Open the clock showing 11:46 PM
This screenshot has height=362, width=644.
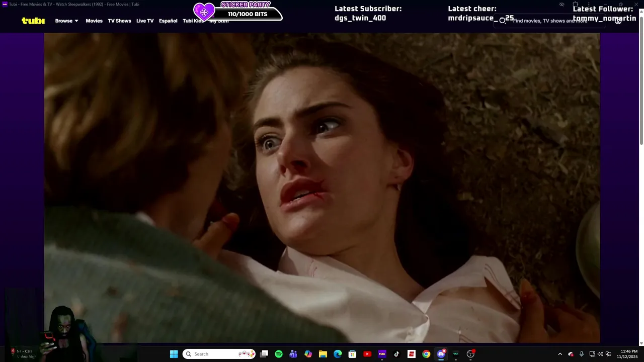click(628, 354)
